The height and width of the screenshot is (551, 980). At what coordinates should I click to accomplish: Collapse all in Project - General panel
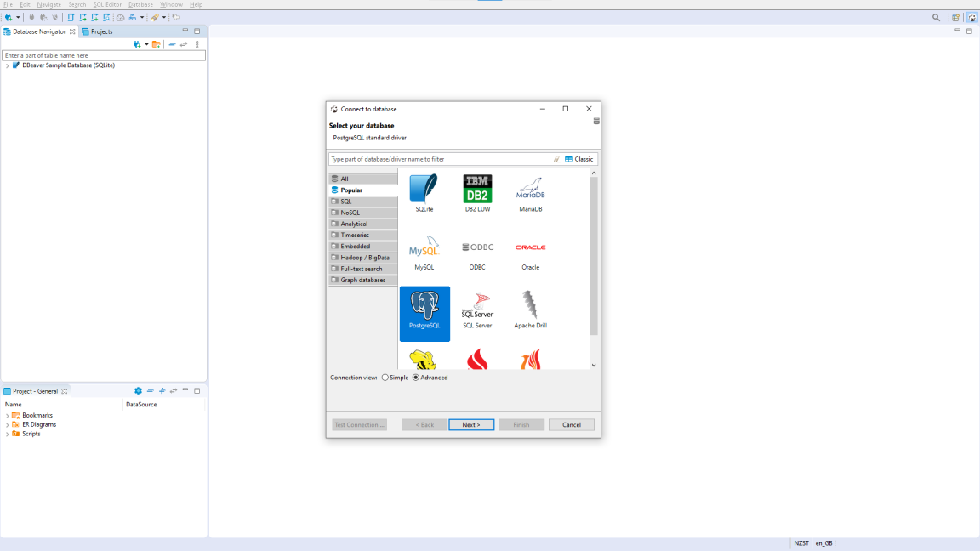point(150,391)
